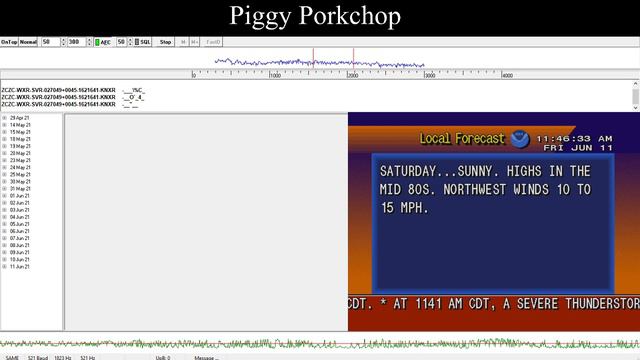Screen dimensions: 640x360
Task: Toggle the OnTop window button
Action: coord(9,42)
